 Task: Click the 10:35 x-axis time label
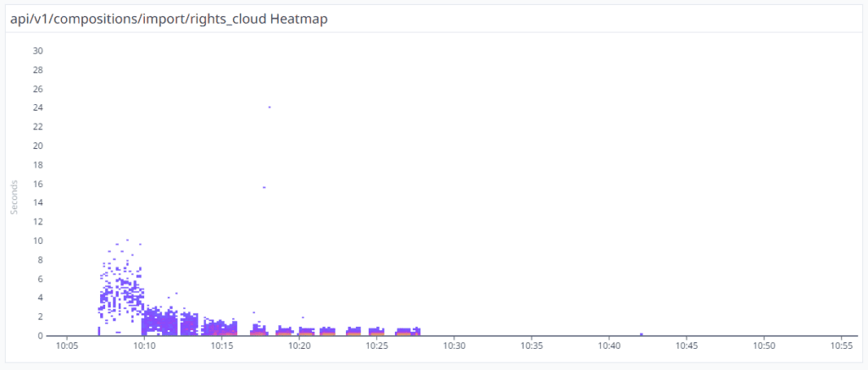point(531,346)
